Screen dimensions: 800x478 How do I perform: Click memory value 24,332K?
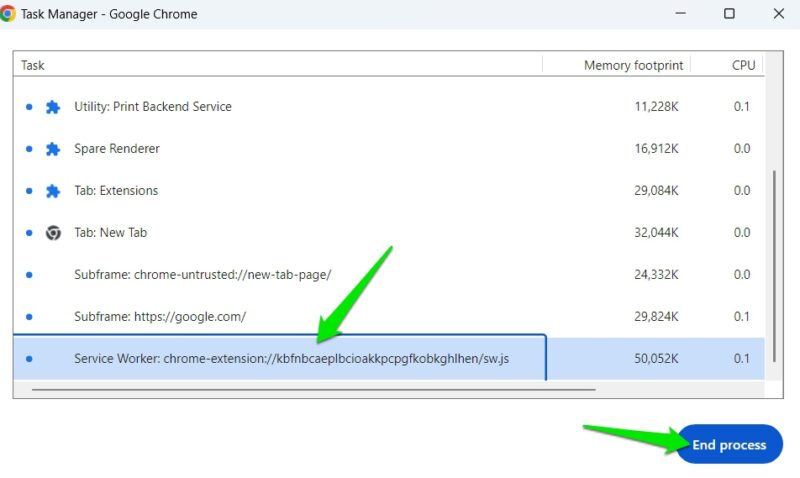click(x=656, y=274)
